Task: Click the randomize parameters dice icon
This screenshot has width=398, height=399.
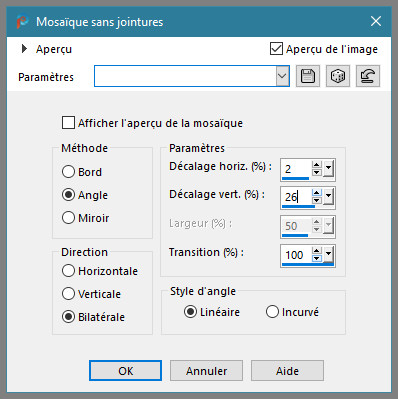Action: (x=338, y=76)
